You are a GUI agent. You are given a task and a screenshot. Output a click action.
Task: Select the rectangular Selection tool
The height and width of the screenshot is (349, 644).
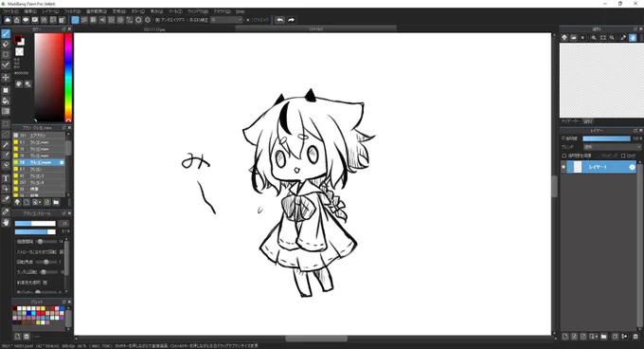[6, 123]
